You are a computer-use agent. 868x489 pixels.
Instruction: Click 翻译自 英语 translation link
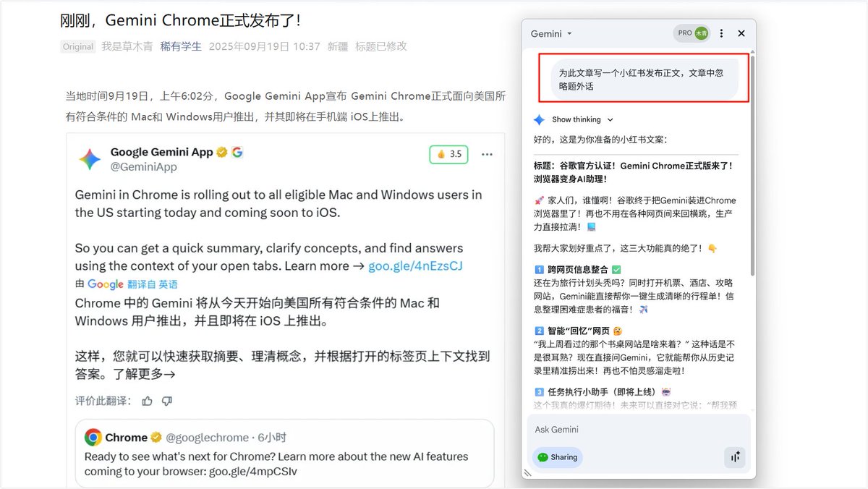153,284
